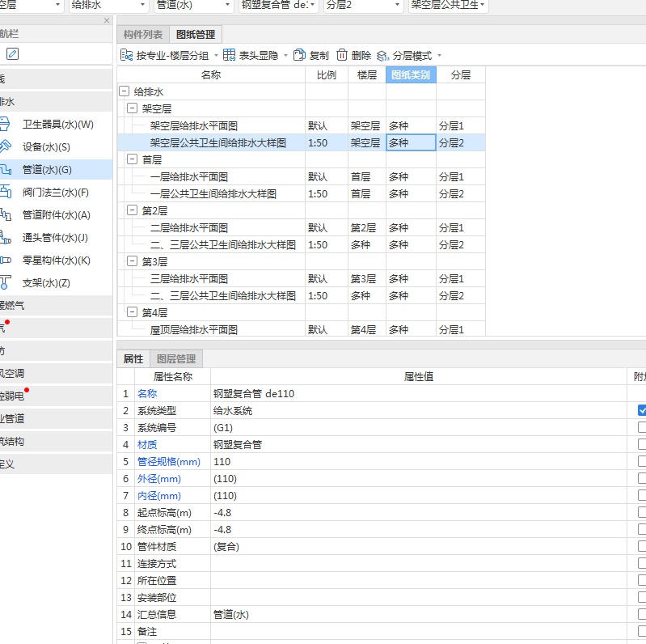
Task: Click the 比例 column header
Action: pos(327,74)
